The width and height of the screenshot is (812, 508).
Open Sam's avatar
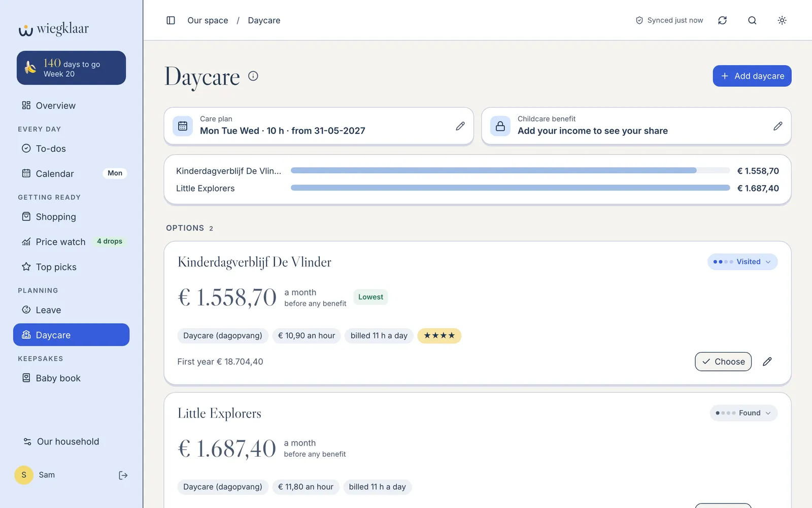[24, 475]
